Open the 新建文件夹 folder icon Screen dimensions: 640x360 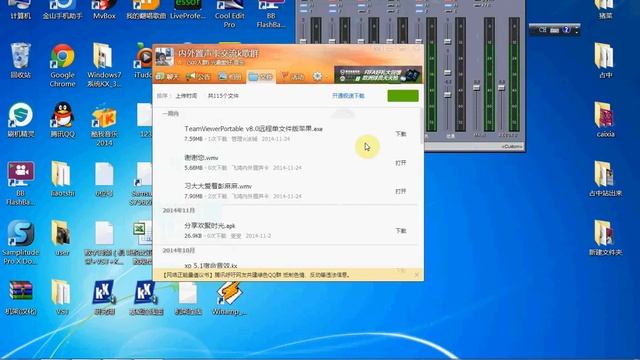pos(605,238)
